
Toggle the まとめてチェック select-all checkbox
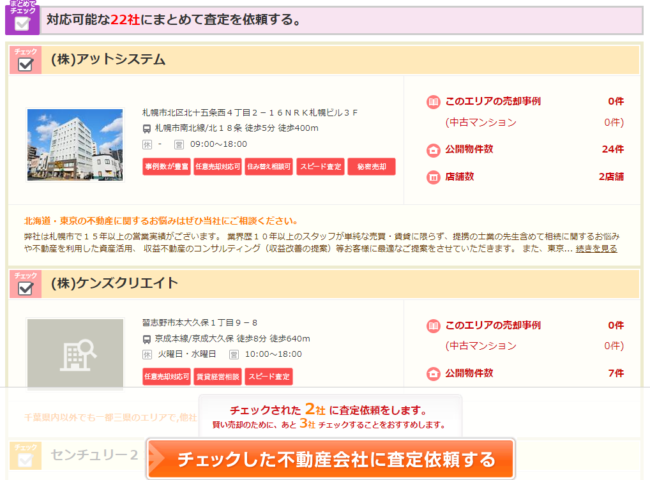click(22, 24)
